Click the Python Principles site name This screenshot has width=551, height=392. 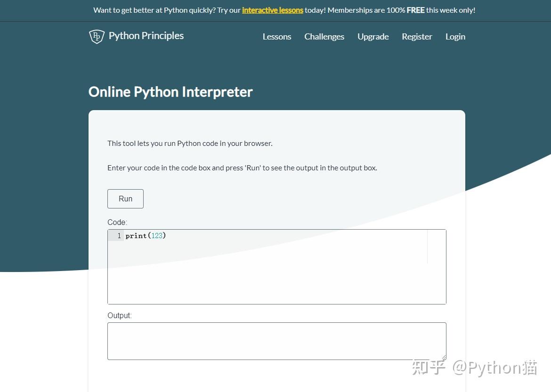click(146, 35)
